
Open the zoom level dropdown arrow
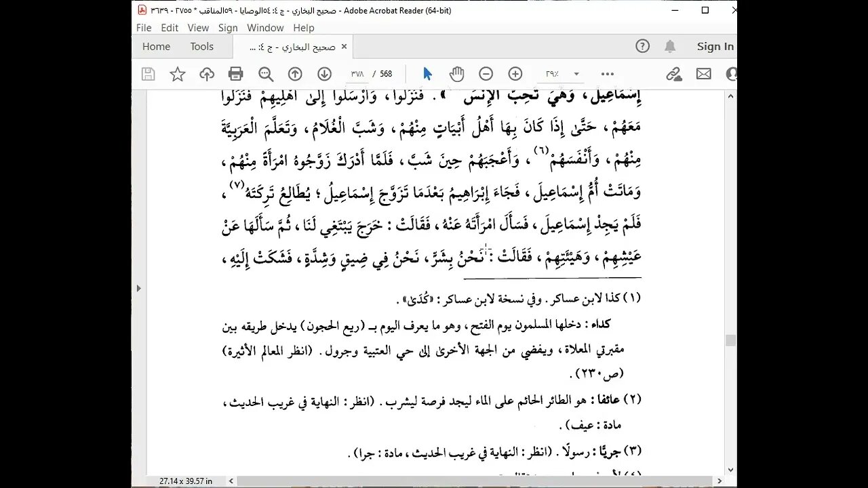click(x=576, y=74)
